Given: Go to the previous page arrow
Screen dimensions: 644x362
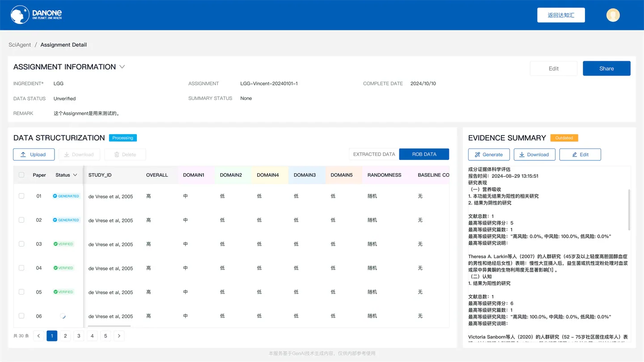Looking at the screenshot, I should coord(38,336).
